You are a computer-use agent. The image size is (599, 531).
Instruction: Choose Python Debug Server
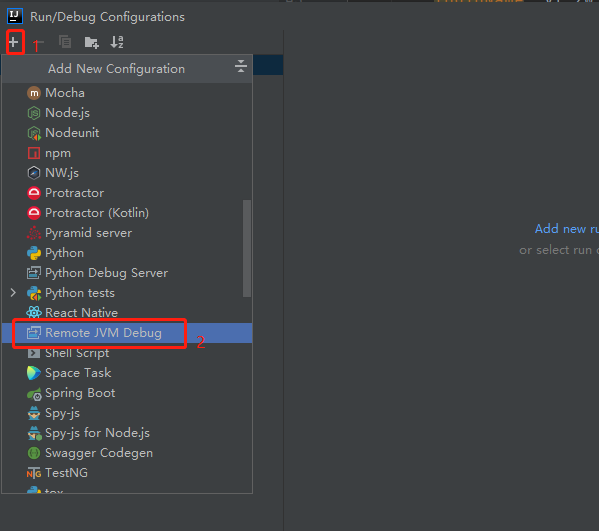point(127,273)
